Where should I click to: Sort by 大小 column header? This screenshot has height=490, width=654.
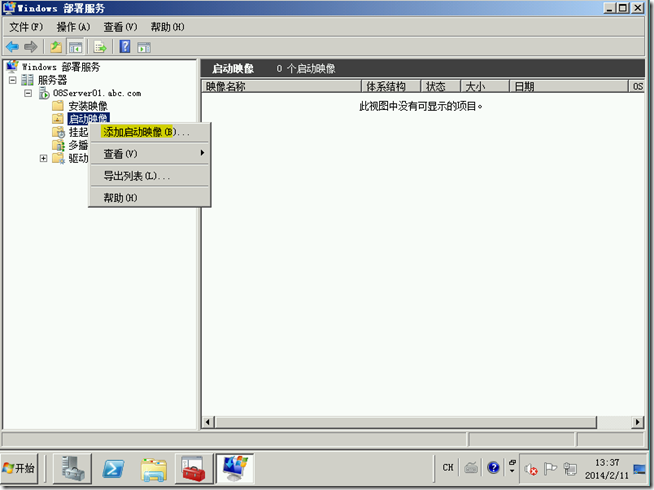(485, 86)
